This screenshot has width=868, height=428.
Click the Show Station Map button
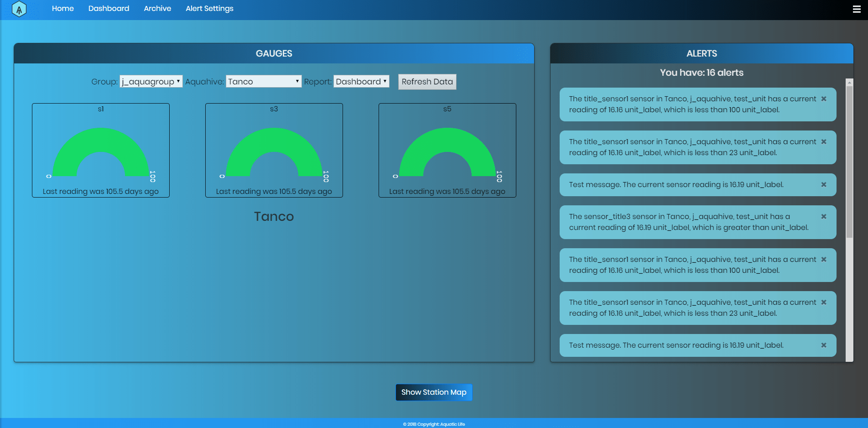click(433, 392)
